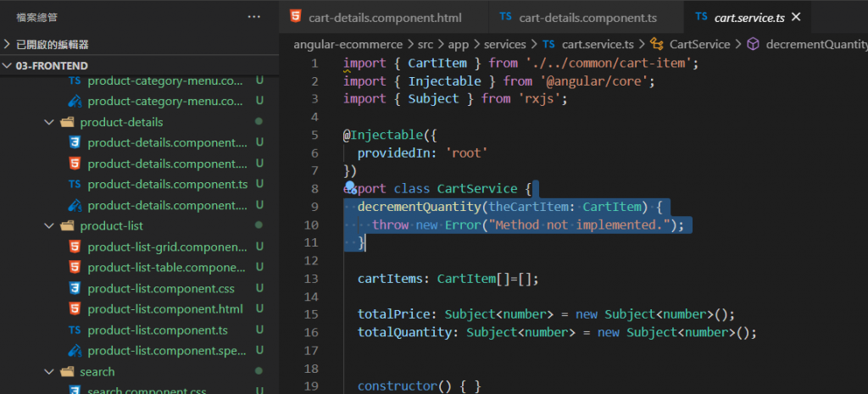Click providedIn: 'root' line
The height and width of the screenshot is (394, 868).
coord(422,153)
